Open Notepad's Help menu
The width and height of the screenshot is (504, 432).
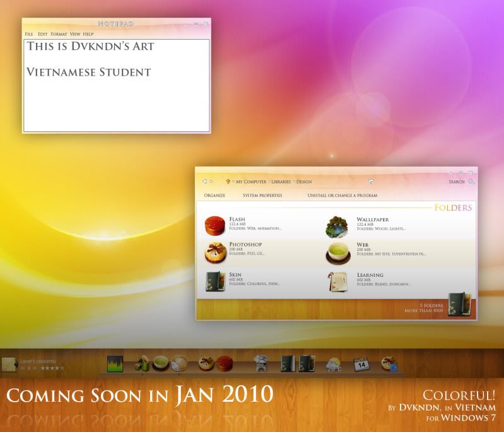pyautogui.click(x=88, y=34)
